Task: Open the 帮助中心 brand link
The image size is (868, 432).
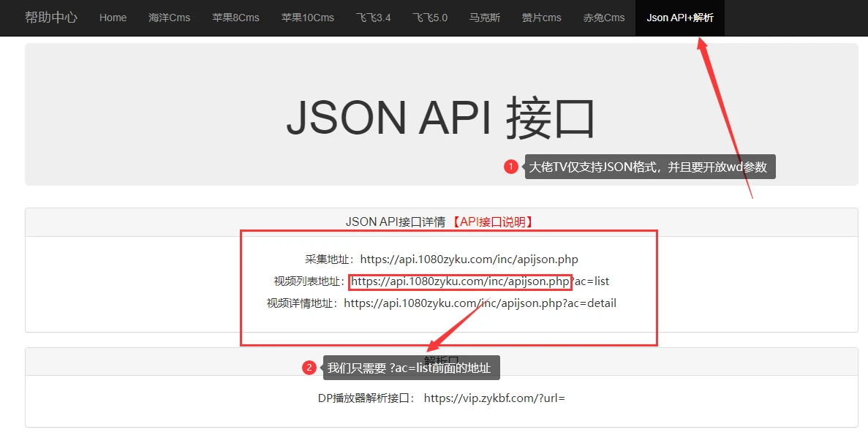Action: (50, 18)
